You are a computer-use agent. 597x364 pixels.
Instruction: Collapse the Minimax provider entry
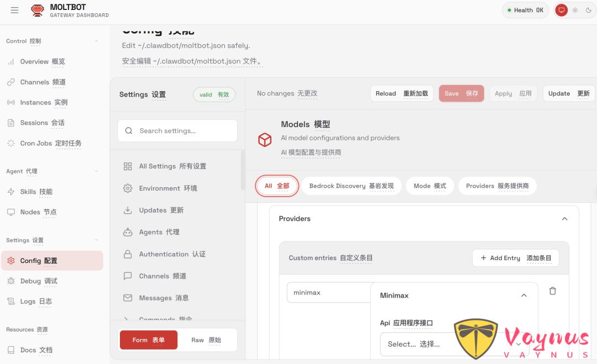(x=524, y=295)
